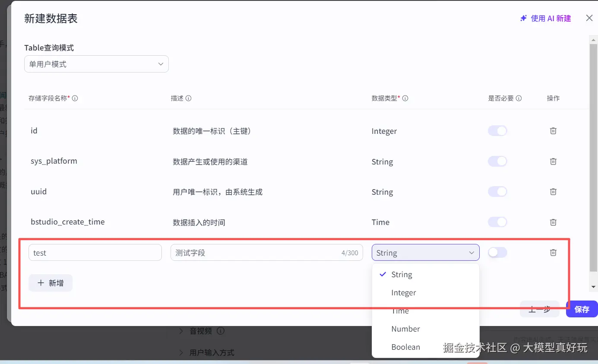Delete the sys_platform field row
598x364 pixels.
pyautogui.click(x=553, y=161)
